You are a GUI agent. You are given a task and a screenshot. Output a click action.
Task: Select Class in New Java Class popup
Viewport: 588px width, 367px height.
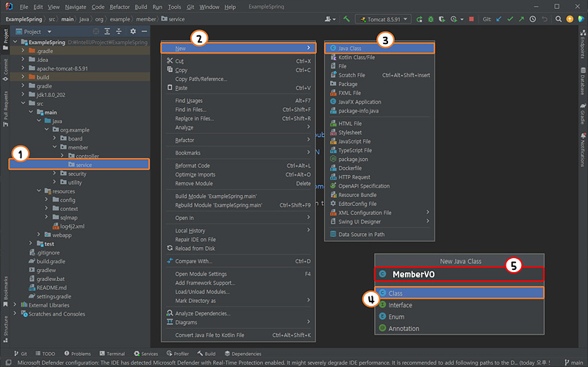459,293
